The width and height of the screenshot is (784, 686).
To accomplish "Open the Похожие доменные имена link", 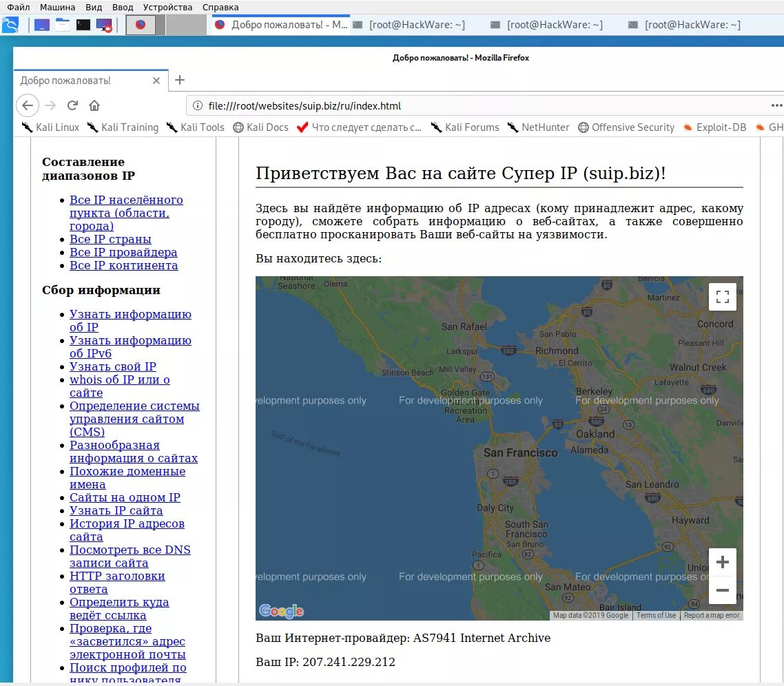I will (x=127, y=477).
